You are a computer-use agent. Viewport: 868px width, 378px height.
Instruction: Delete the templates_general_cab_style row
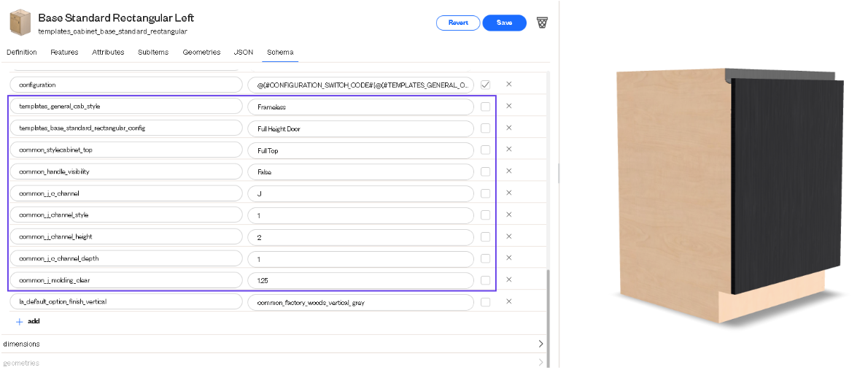[x=508, y=107]
